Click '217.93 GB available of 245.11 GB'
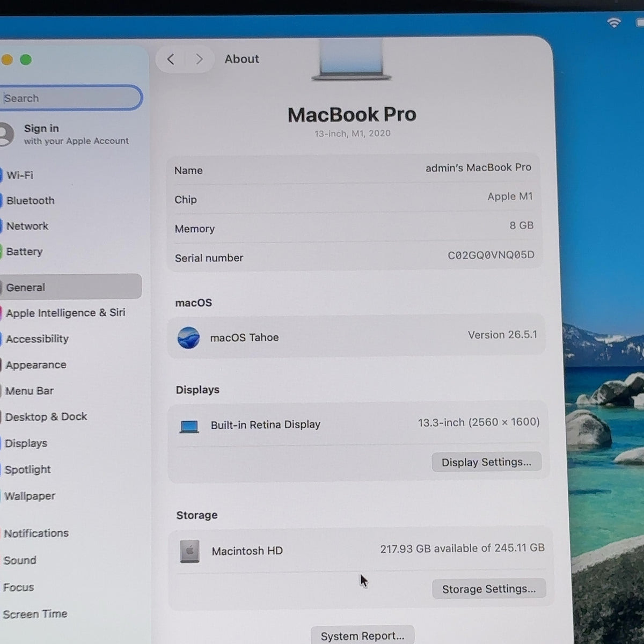Image resolution: width=644 pixels, height=644 pixels. click(x=462, y=548)
